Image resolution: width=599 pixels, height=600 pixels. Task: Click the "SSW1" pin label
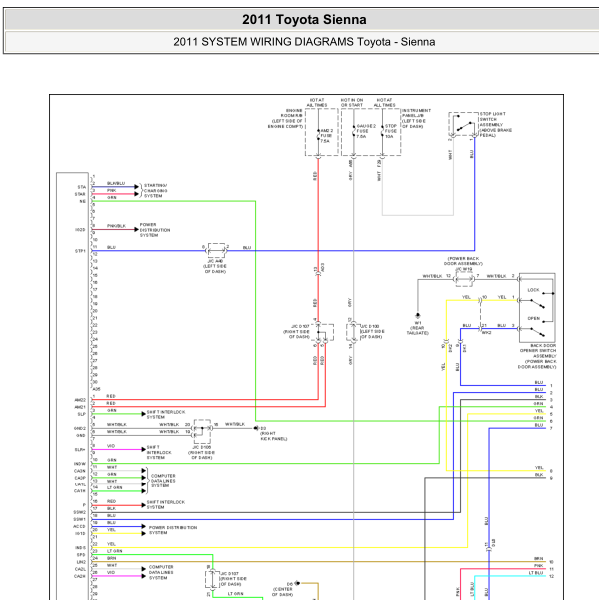80,519
